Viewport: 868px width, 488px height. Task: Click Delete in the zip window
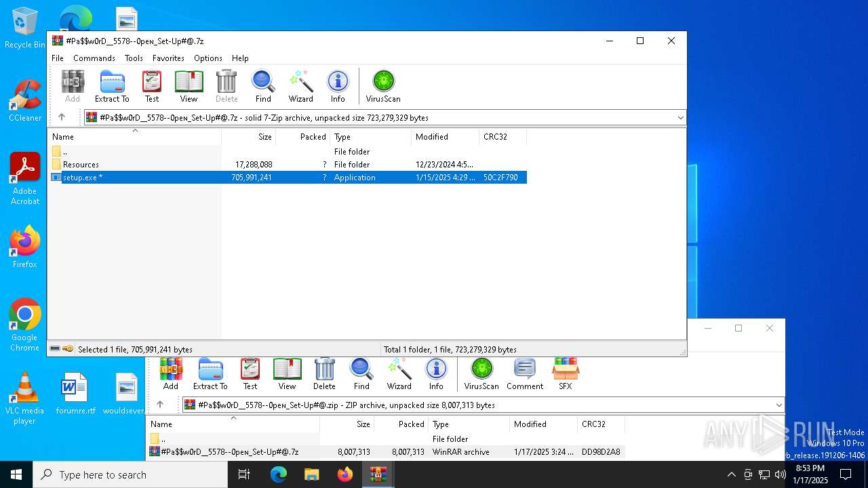(324, 373)
